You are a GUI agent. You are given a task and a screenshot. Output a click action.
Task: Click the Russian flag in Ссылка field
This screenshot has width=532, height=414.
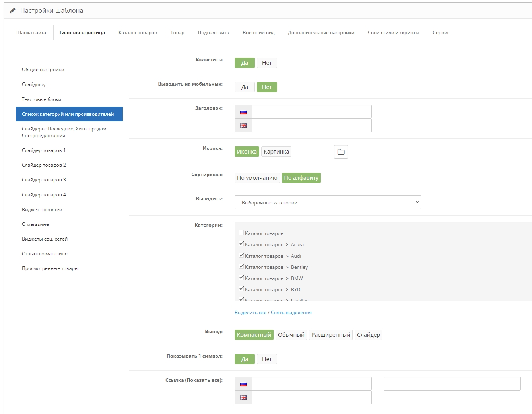[x=243, y=384]
